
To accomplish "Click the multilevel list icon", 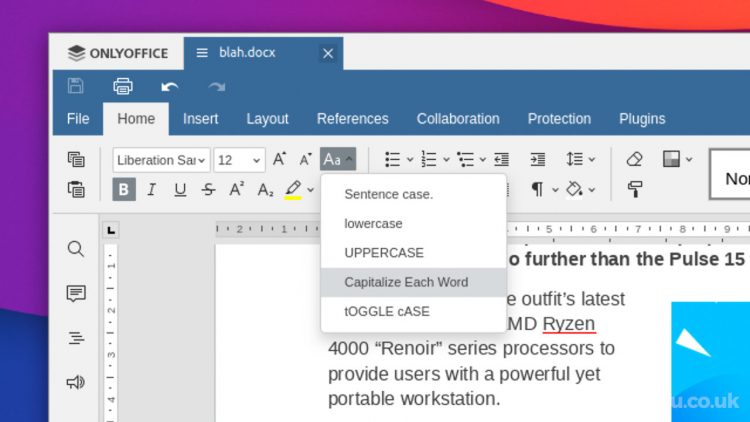I will coord(465,159).
